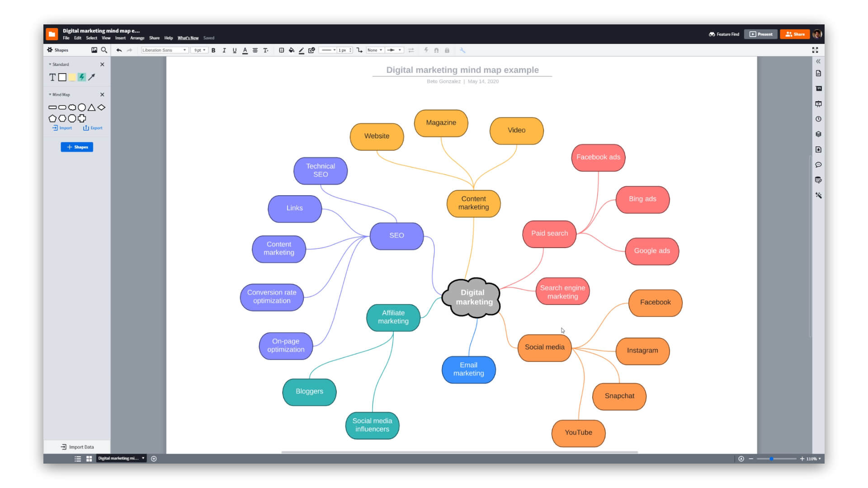Screen dimensions: 868x488
Task: Toggle the grid view in status bar
Action: click(x=89, y=458)
